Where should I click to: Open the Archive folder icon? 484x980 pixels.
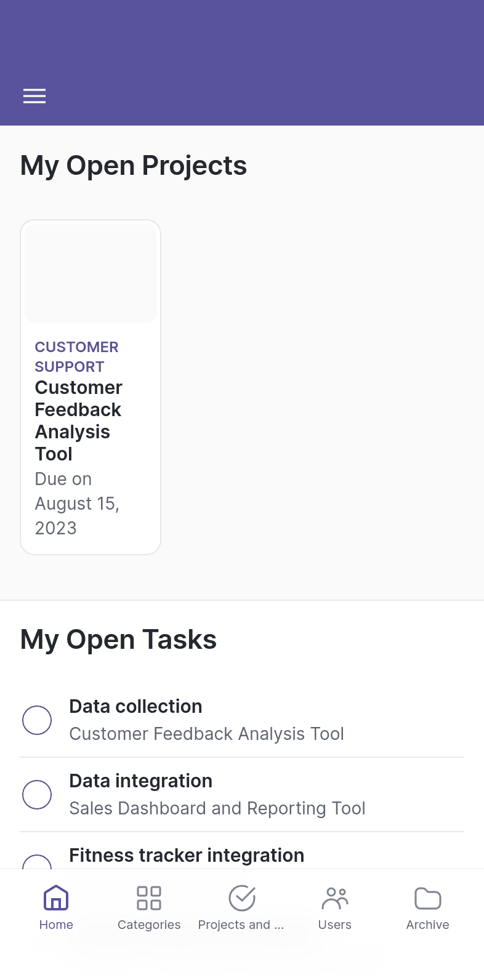[428, 898]
